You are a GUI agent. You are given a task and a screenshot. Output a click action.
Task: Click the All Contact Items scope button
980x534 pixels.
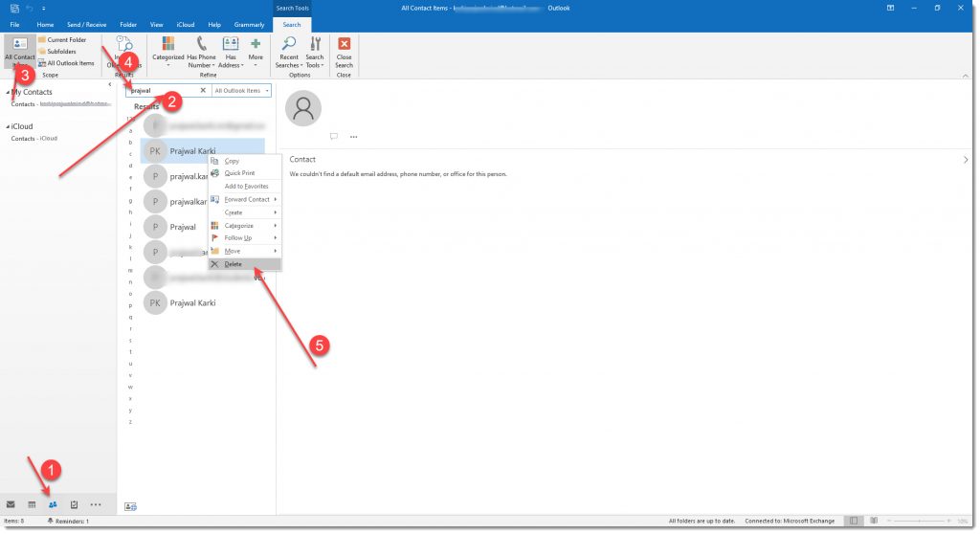[x=20, y=52]
